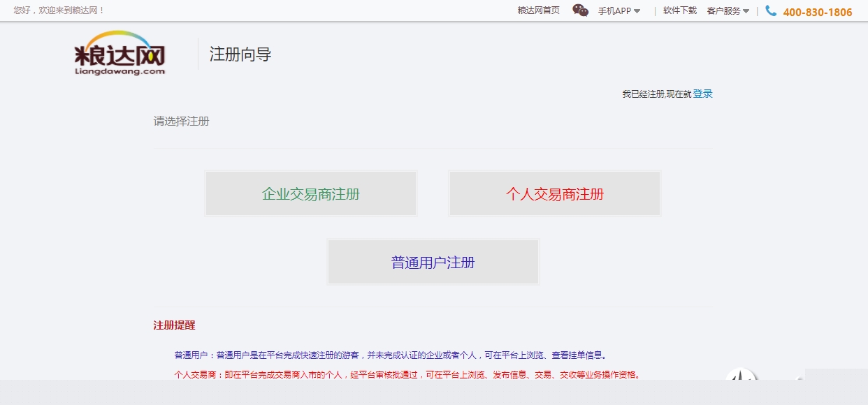Expand the arrow beside 手机APP
Image resolution: width=868 pixels, height=405 pixels.
pyautogui.click(x=637, y=11)
